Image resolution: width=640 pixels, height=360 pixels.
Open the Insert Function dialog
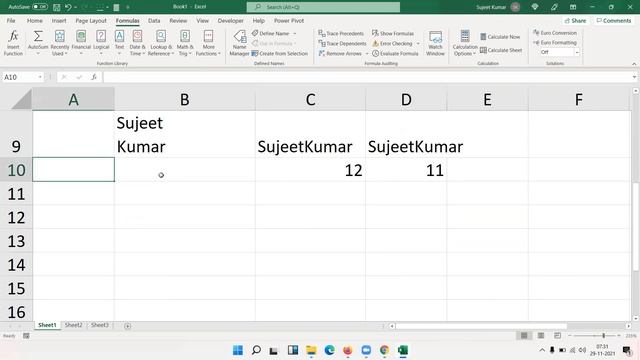(13, 42)
